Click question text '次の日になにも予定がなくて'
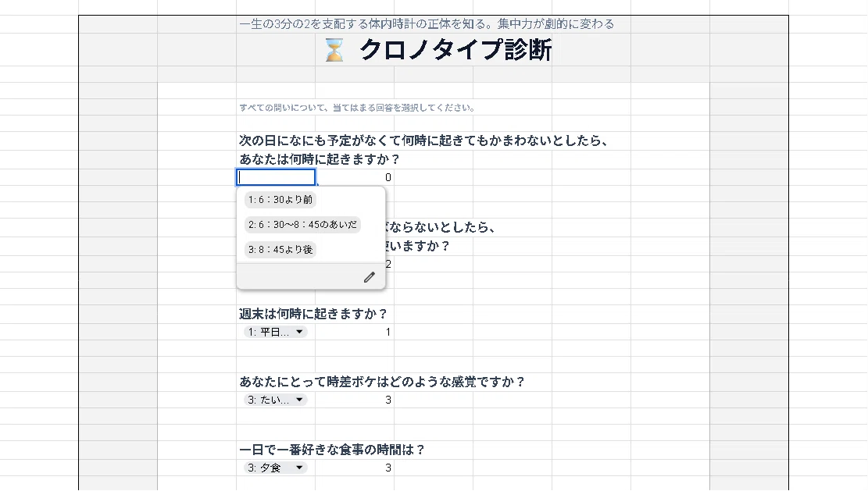The height and width of the screenshot is (491, 868). click(320, 141)
